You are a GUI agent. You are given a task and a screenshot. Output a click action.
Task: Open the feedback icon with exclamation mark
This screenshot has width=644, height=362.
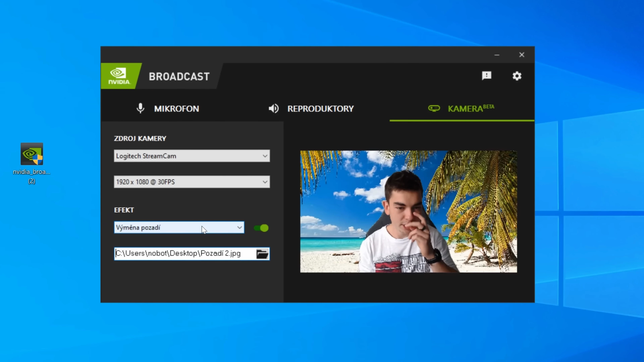click(487, 76)
